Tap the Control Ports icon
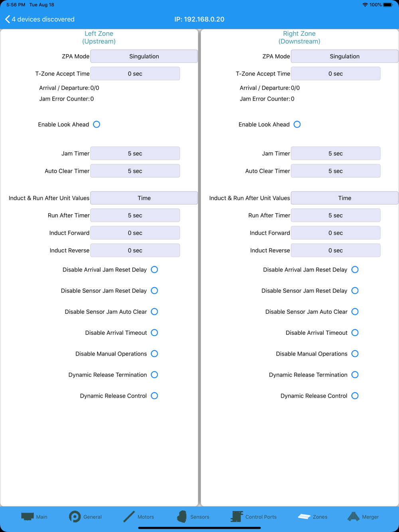The width and height of the screenshot is (399, 532). click(237, 516)
